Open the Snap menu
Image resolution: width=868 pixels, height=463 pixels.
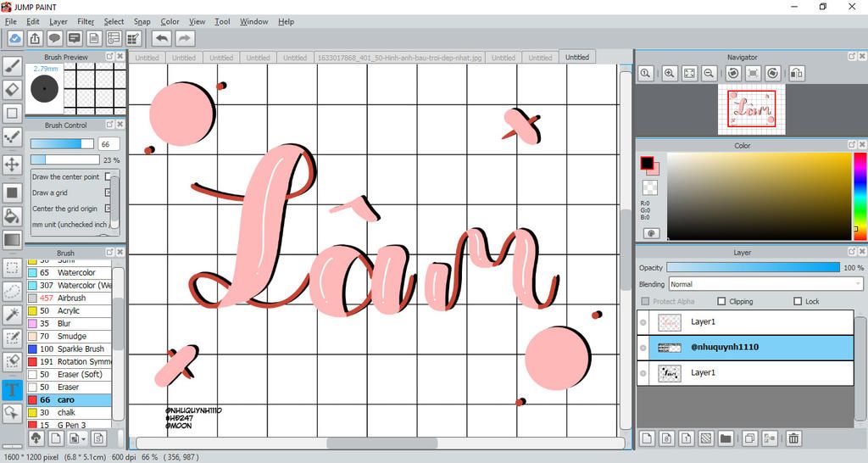142,21
